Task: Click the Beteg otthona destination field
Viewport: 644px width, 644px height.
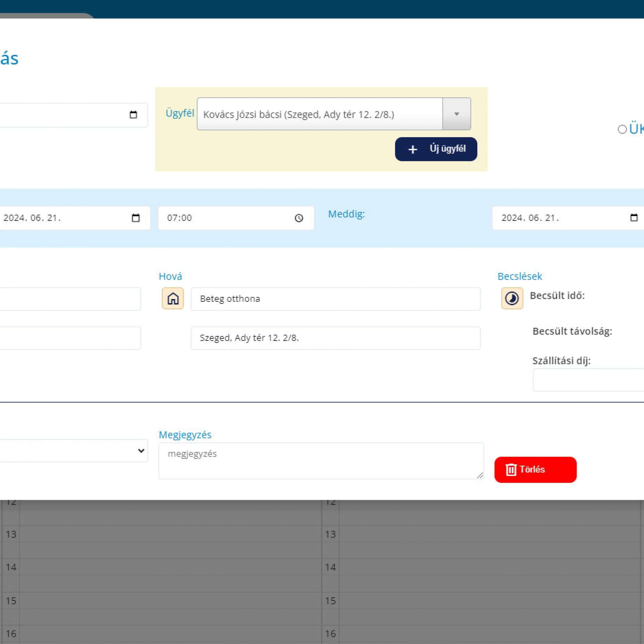Action: pyautogui.click(x=335, y=299)
